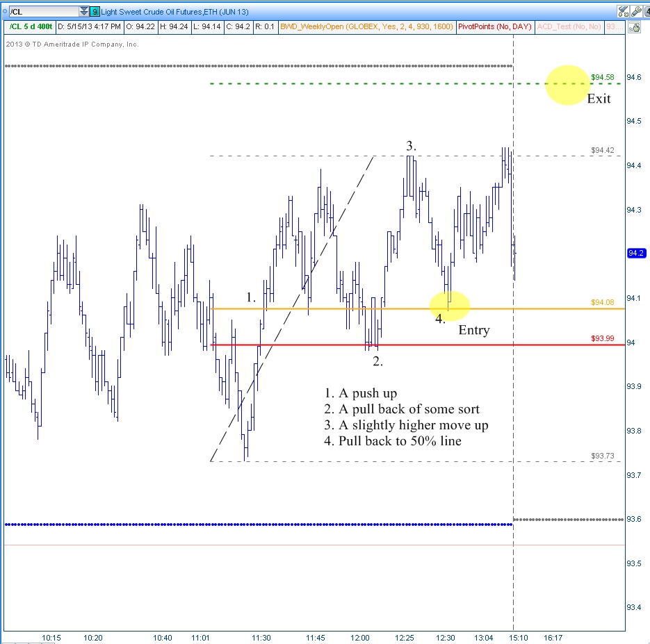
Task: Click the 10:15 time axis label
Action: point(51,637)
